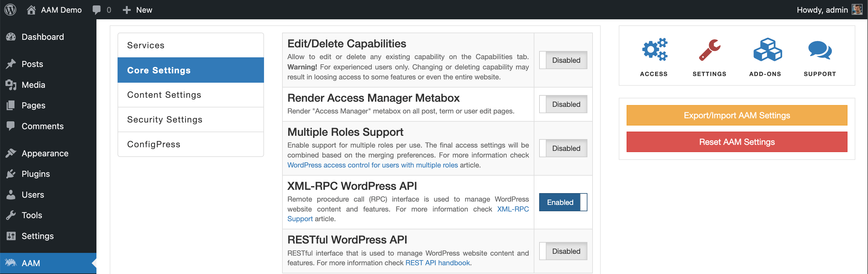Open the REST API handbook link
Screen dimensions: 868x274
pyautogui.click(x=437, y=263)
